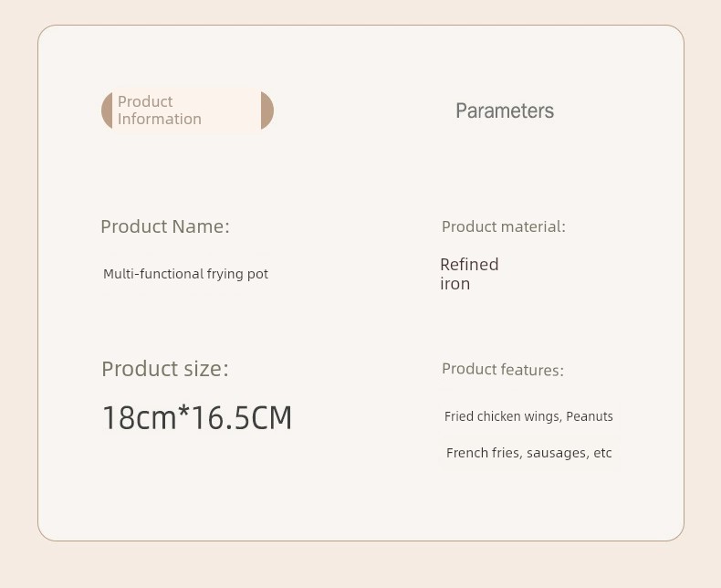Select the Refined iron value
721x588 pixels.
(x=469, y=274)
